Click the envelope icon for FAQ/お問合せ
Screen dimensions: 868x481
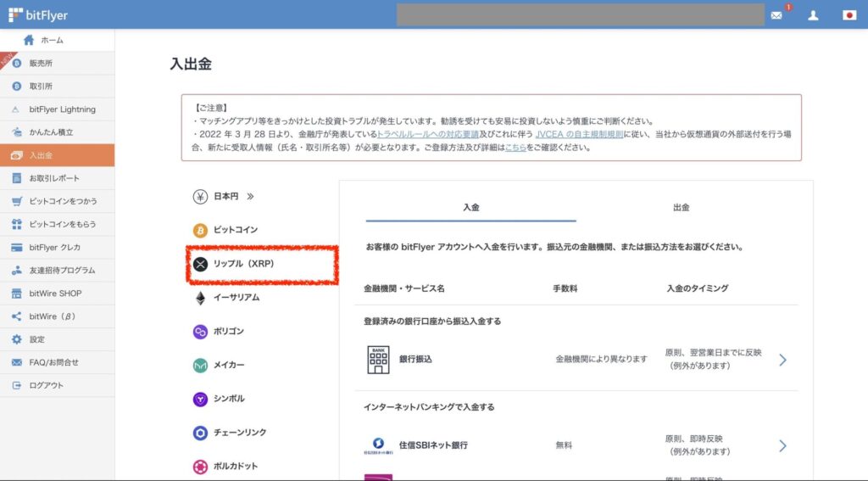coord(17,362)
